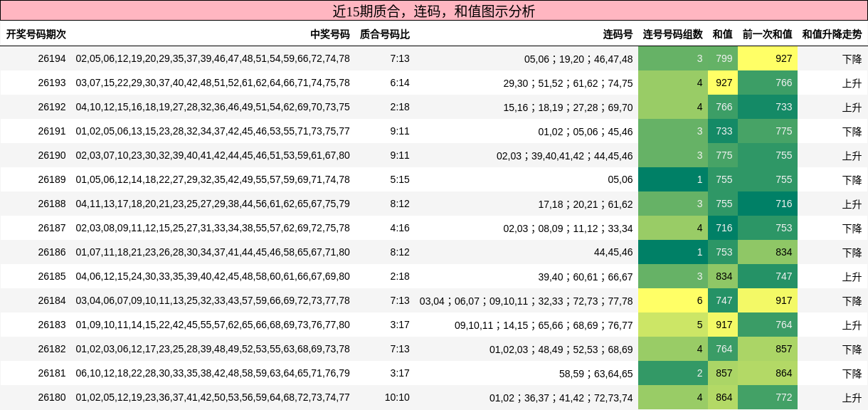Click winning numbers starting 02,05,06,12,19 in row 26194
Screen dimensions: 868x410
click(213, 58)
